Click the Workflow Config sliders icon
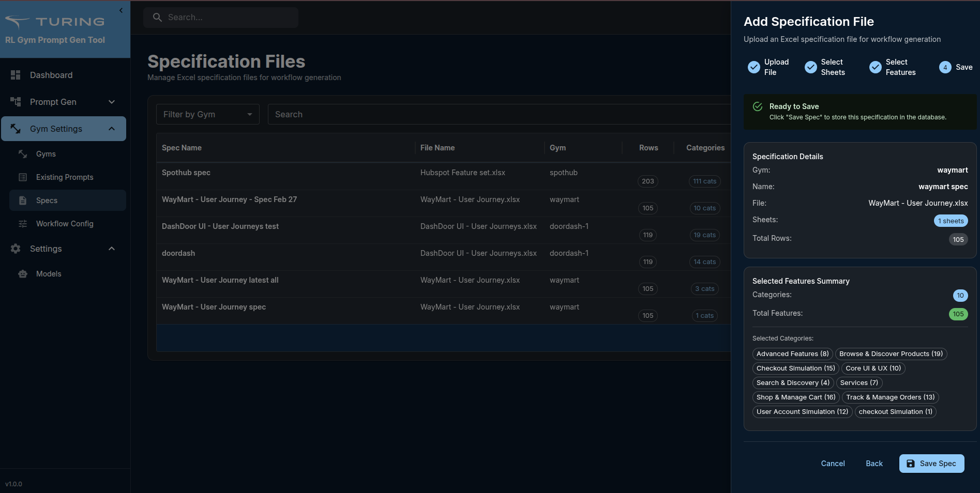The image size is (980, 493). coord(23,224)
